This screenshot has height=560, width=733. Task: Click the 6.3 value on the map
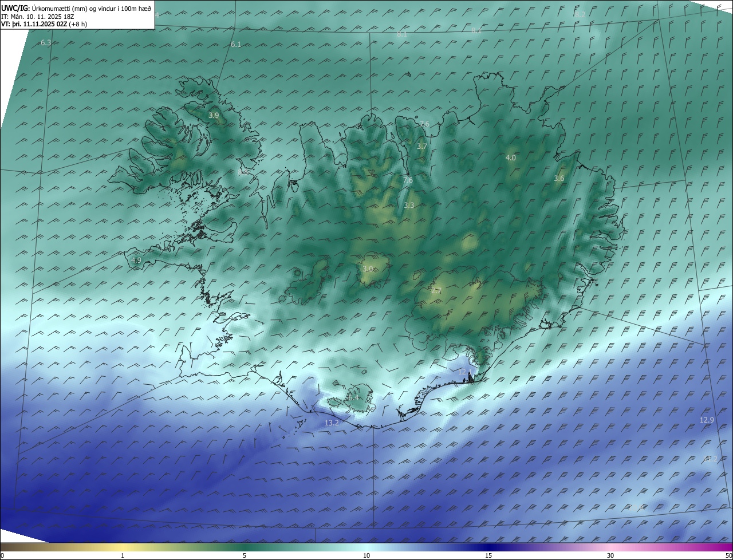(46, 43)
